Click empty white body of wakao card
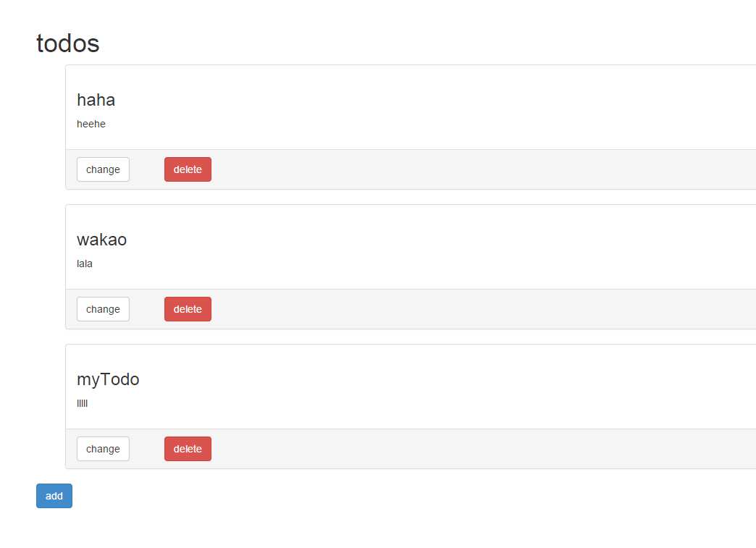Viewport: 756px width, 548px height. coord(434,248)
